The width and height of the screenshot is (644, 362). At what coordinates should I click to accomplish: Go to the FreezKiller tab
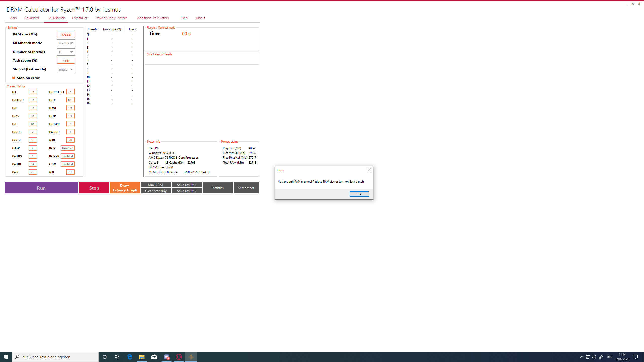pos(80,18)
